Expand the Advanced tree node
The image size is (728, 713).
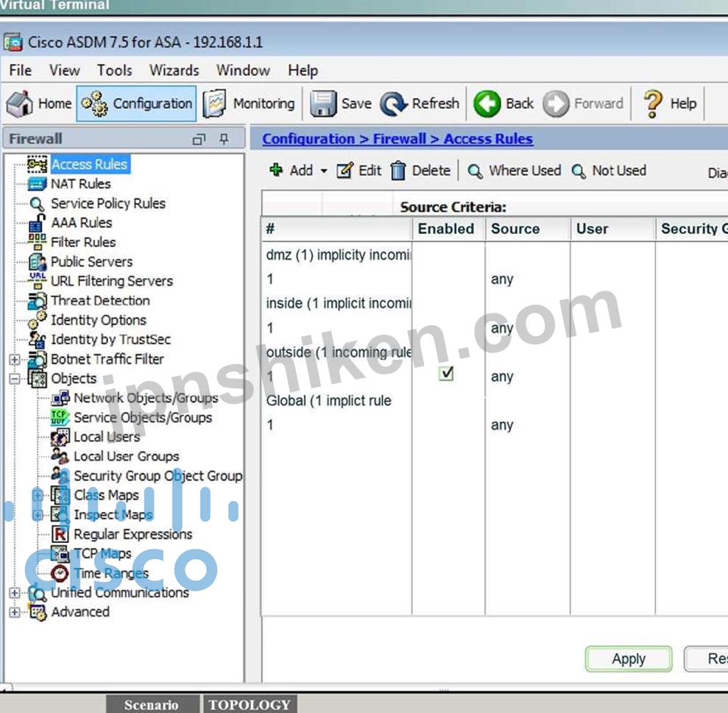coord(15,612)
